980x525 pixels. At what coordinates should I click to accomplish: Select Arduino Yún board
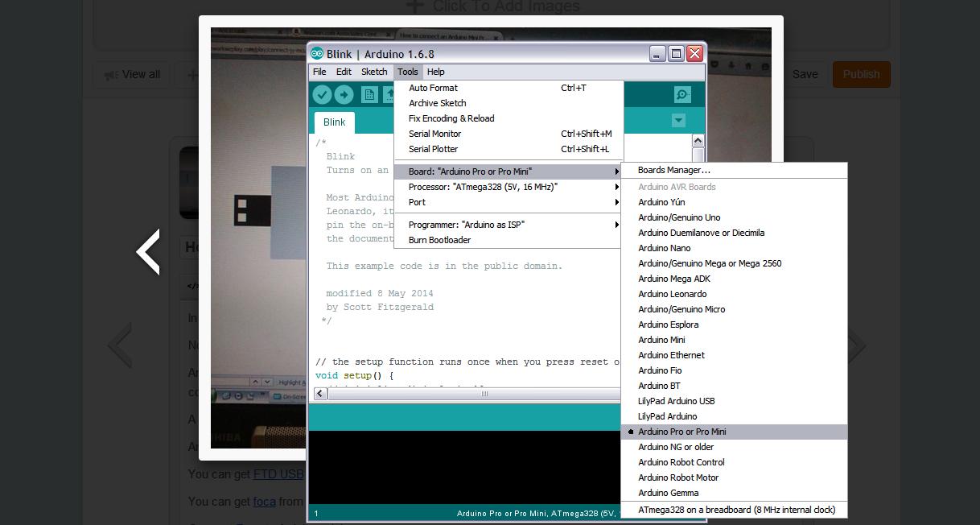coord(734,202)
